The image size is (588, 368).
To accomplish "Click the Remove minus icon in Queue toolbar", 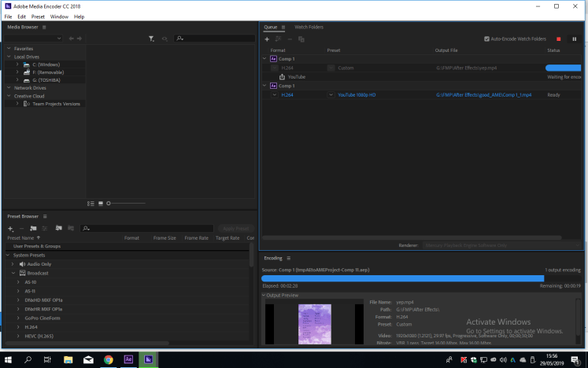I will (290, 39).
